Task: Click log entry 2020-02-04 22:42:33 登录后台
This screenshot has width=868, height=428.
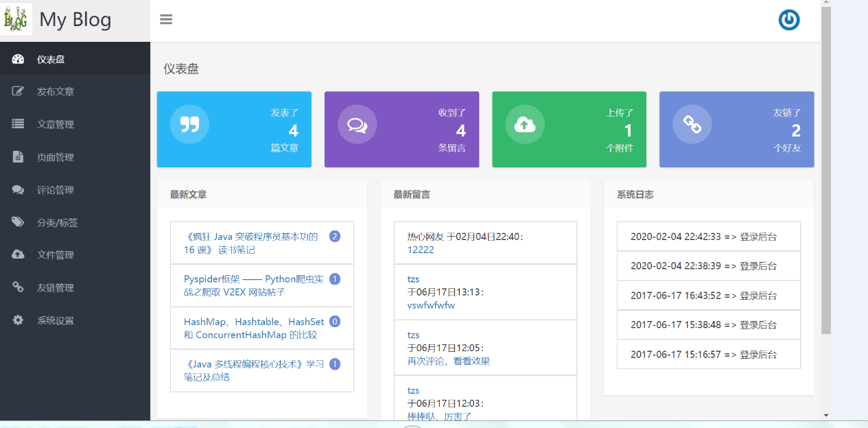Action: (x=709, y=237)
